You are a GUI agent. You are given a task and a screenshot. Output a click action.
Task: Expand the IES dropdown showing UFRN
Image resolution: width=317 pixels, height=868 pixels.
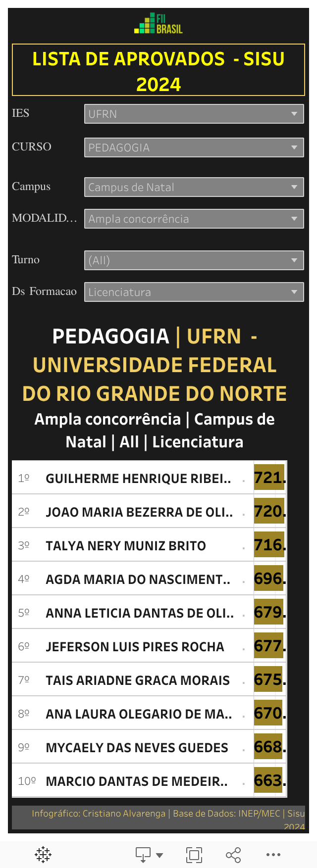pos(194,114)
